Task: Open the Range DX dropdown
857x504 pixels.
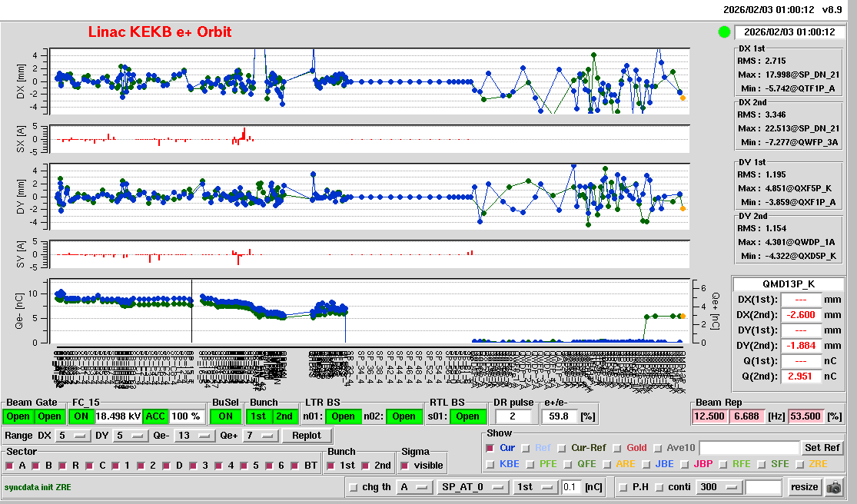Action: coord(72,436)
